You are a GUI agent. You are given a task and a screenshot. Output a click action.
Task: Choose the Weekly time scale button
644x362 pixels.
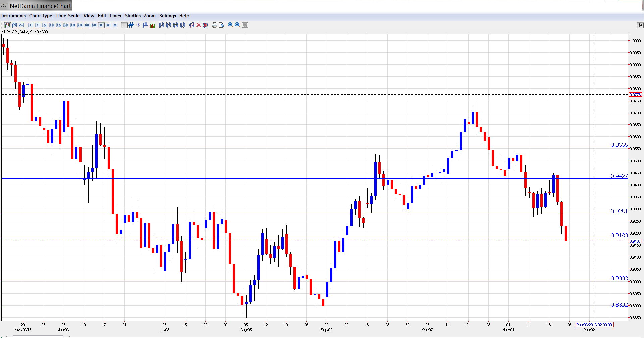[x=108, y=25]
